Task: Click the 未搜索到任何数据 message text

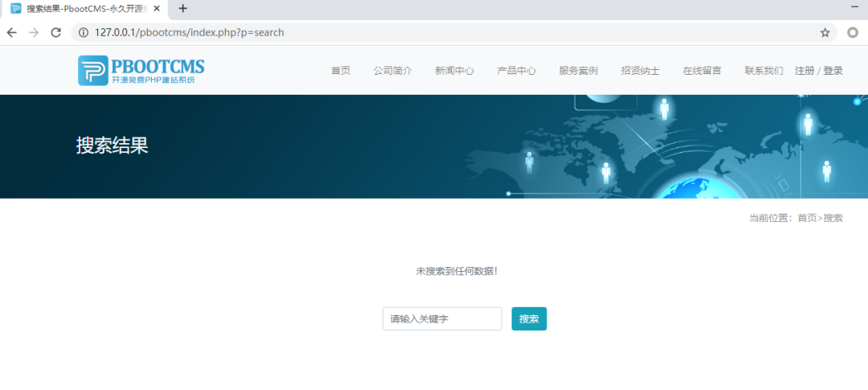Action: point(457,272)
